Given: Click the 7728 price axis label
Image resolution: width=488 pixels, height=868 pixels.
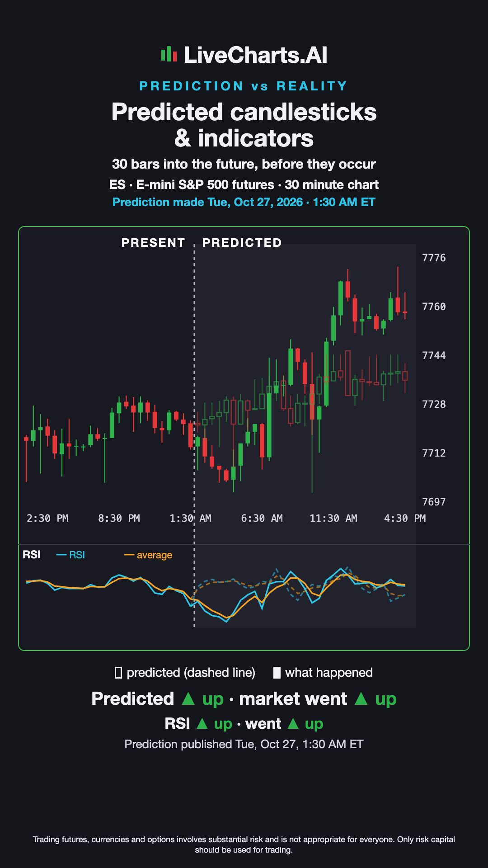Looking at the screenshot, I should click(434, 404).
